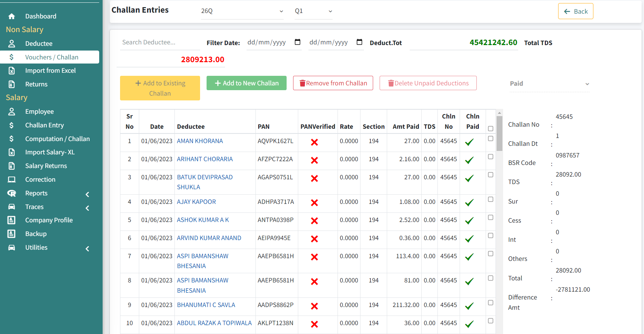The width and height of the screenshot is (644, 334).
Task: Click the Returns icon under Non Salary
Action: coord(12,84)
